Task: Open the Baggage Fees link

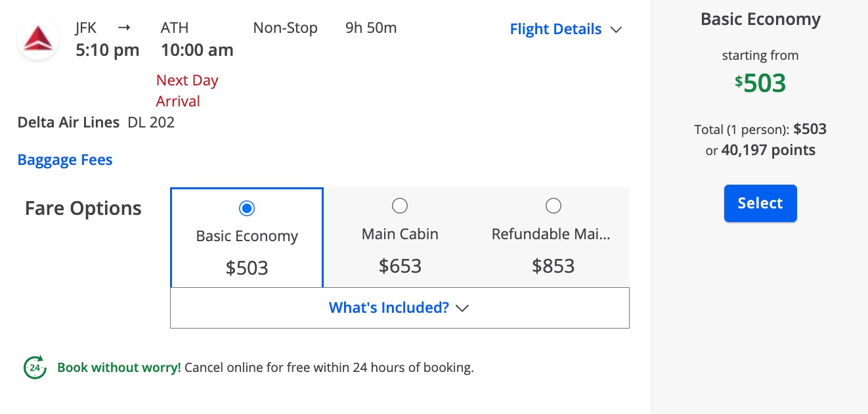Action: coord(65,160)
